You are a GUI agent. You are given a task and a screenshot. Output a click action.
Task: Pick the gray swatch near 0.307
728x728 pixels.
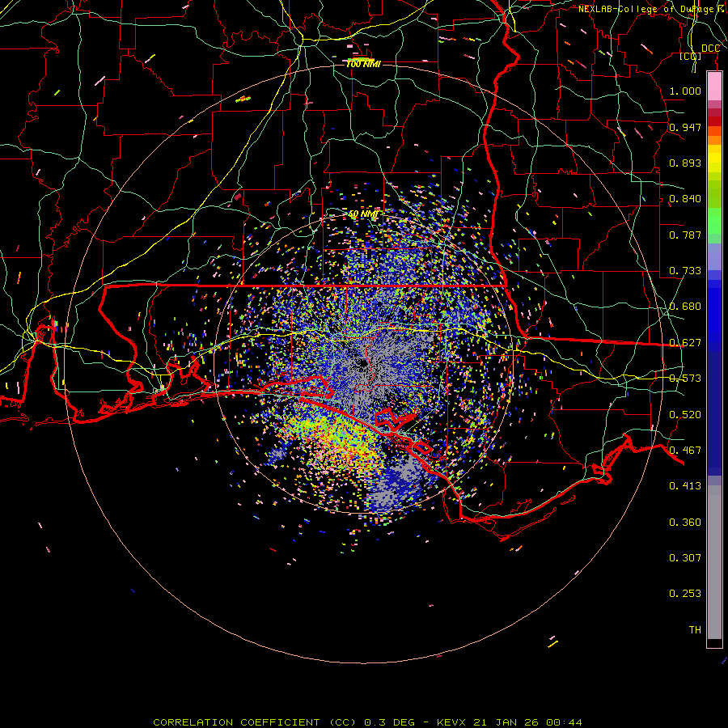(x=714, y=562)
